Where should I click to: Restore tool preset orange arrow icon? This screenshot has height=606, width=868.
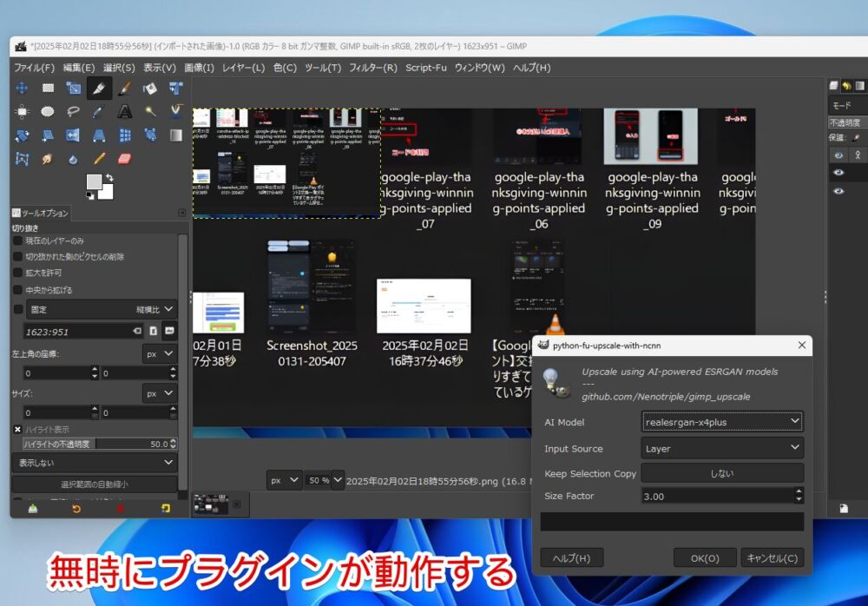point(76,509)
